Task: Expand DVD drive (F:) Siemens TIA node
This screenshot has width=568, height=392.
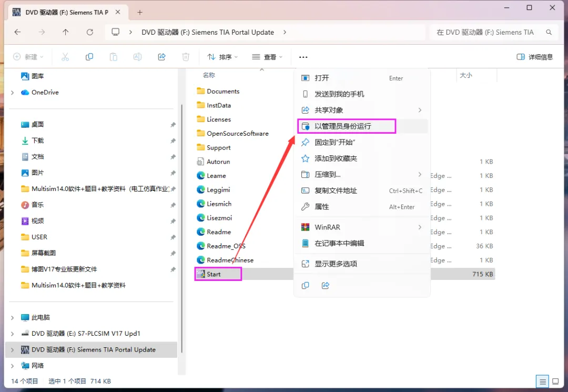Action: tap(12, 350)
